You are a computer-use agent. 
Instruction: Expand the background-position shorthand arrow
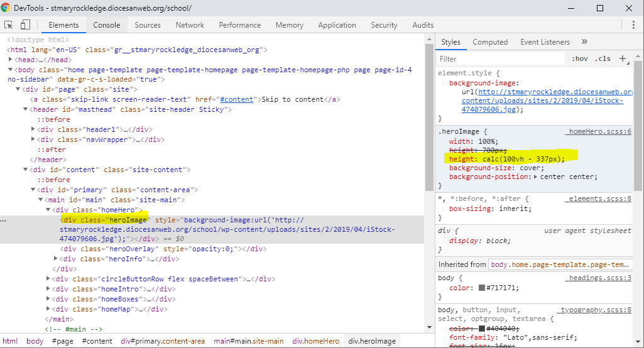pos(535,177)
